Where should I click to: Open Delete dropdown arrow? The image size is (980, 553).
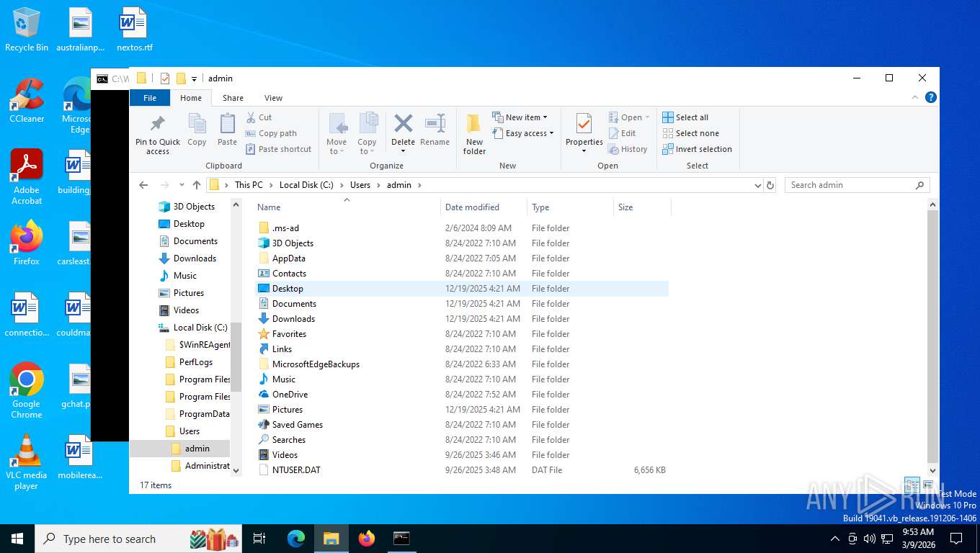[403, 150]
